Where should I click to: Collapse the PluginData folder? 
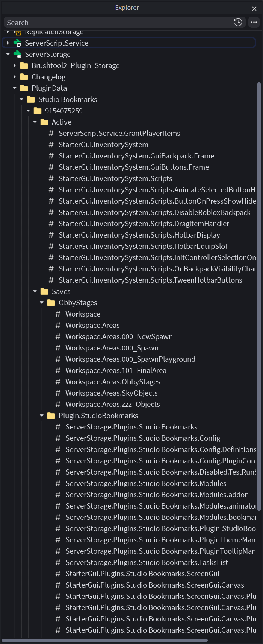pyautogui.click(x=15, y=88)
